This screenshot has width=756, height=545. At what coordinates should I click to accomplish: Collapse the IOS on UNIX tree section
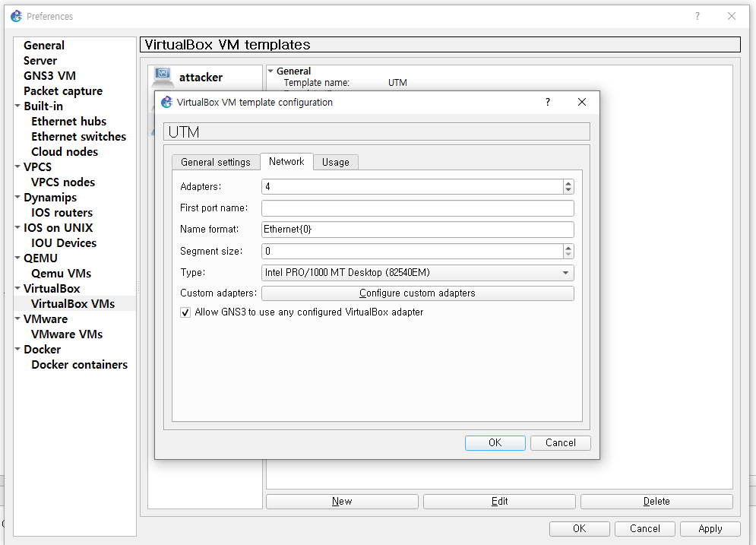pyautogui.click(x=17, y=227)
